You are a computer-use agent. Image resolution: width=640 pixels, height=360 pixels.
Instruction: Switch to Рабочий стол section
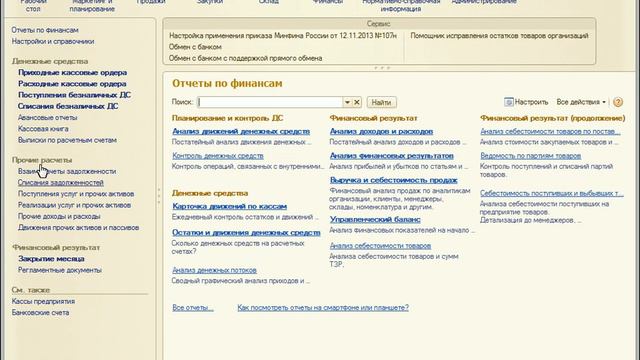33,5
